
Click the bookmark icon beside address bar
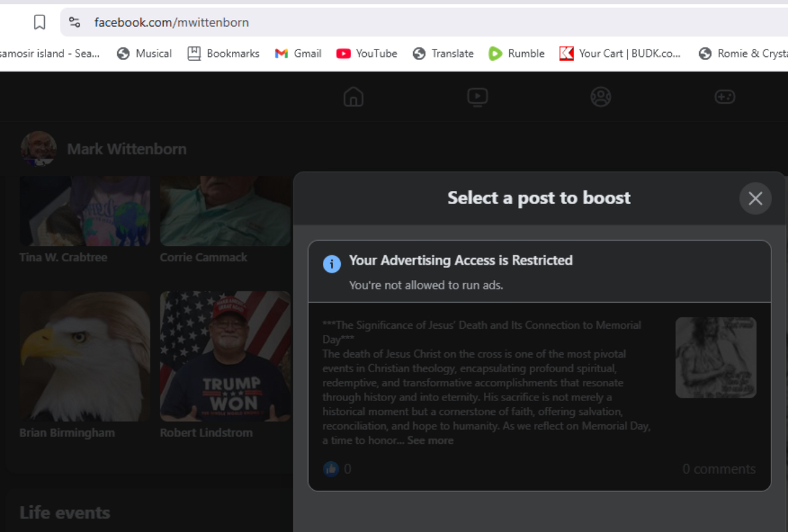click(x=39, y=22)
